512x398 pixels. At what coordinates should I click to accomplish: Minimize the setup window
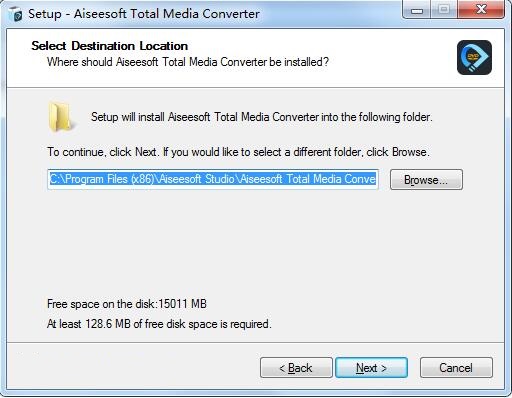[x=417, y=10]
